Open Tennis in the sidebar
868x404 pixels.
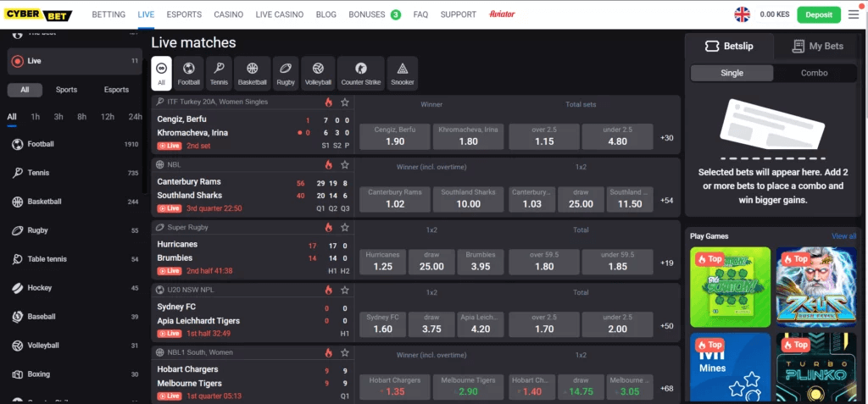pos(75,174)
